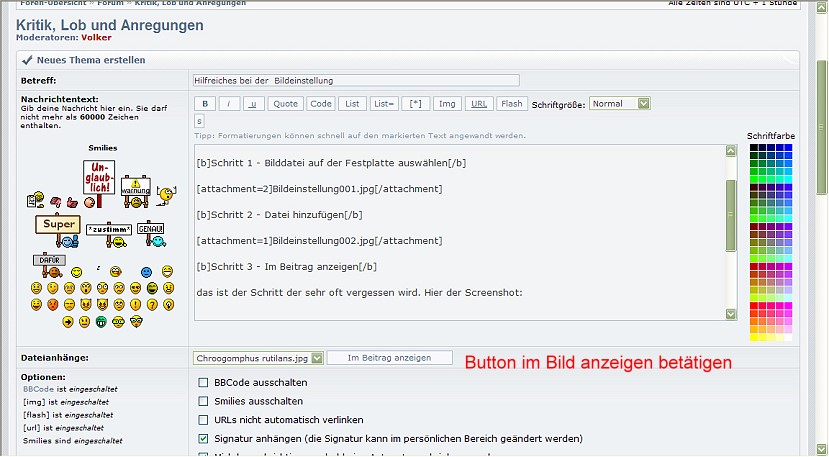829x457 pixels.
Task: Apply bold with the B button
Action: tap(205, 104)
